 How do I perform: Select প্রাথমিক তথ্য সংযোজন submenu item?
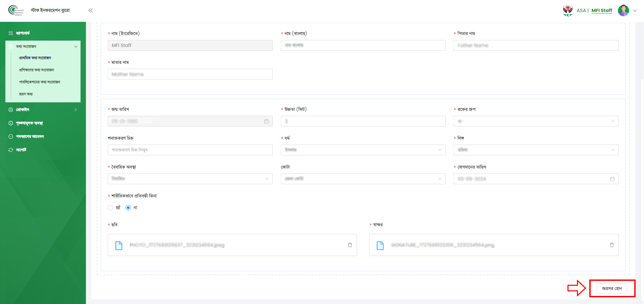(x=35, y=58)
